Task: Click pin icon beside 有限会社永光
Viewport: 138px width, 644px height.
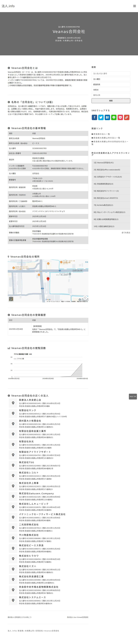Action: [x=13, y=444]
